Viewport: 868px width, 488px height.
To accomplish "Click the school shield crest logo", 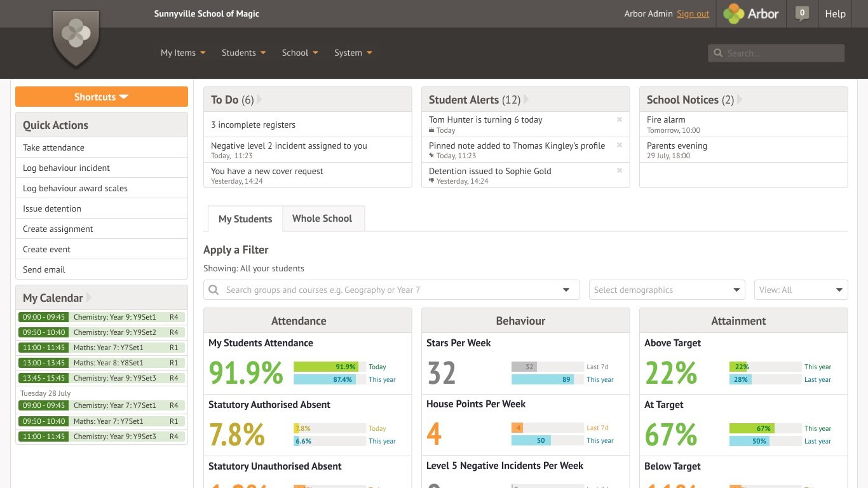I will tap(76, 39).
